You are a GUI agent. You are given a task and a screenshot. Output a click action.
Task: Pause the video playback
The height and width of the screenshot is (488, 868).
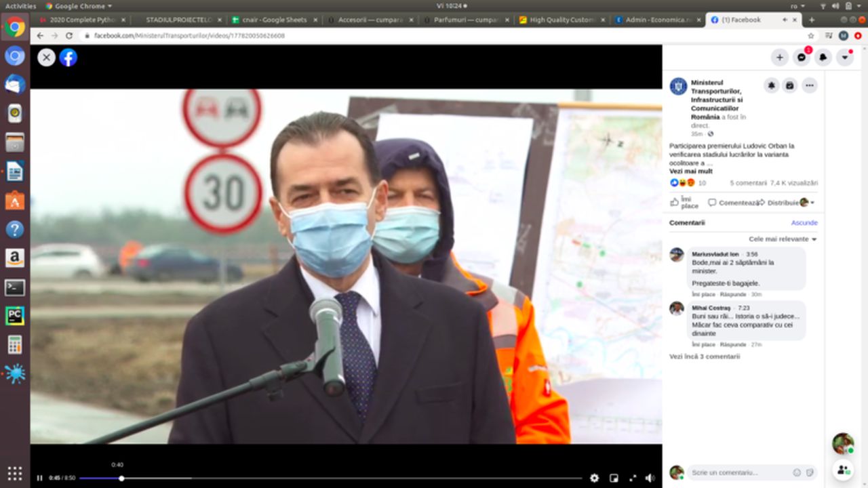tap(39, 478)
